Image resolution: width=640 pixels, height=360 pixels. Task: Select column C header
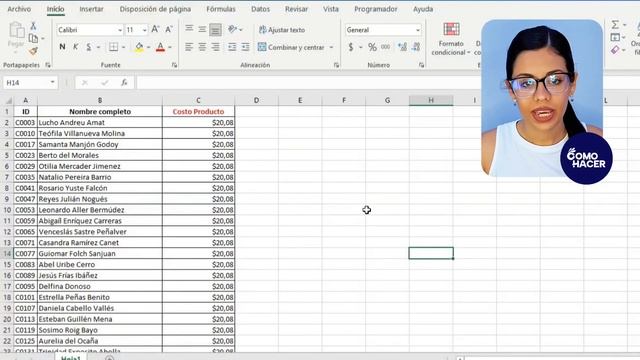pos(198,100)
